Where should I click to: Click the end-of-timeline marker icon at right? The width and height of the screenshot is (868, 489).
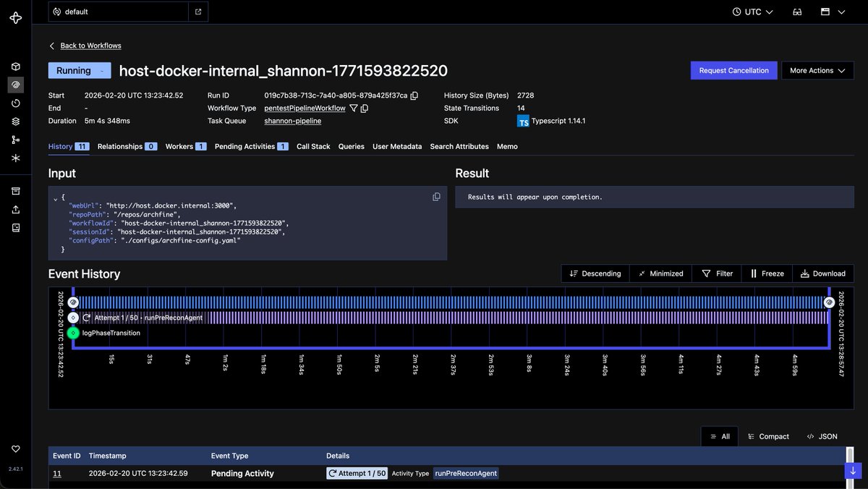(830, 302)
